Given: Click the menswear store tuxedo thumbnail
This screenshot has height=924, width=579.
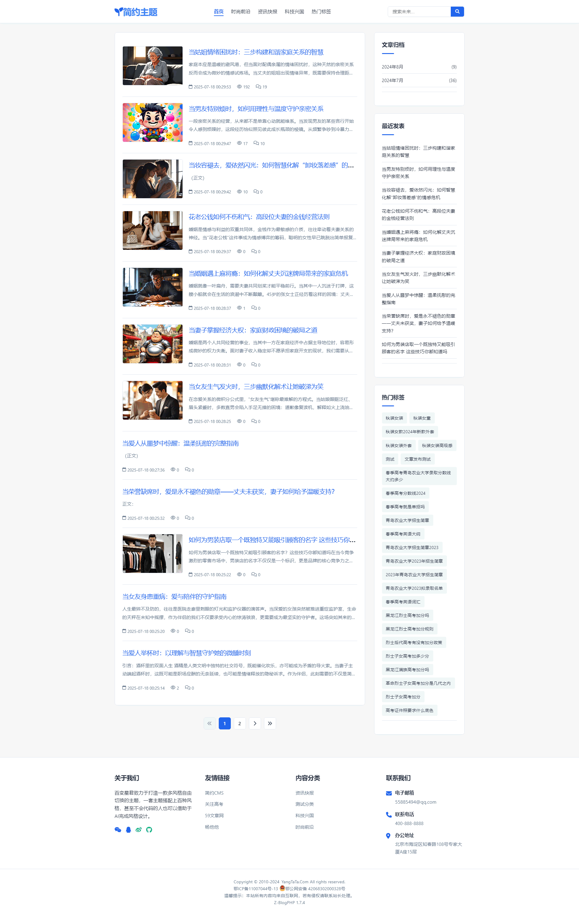Looking at the screenshot, I should click(x=152, y=554).
